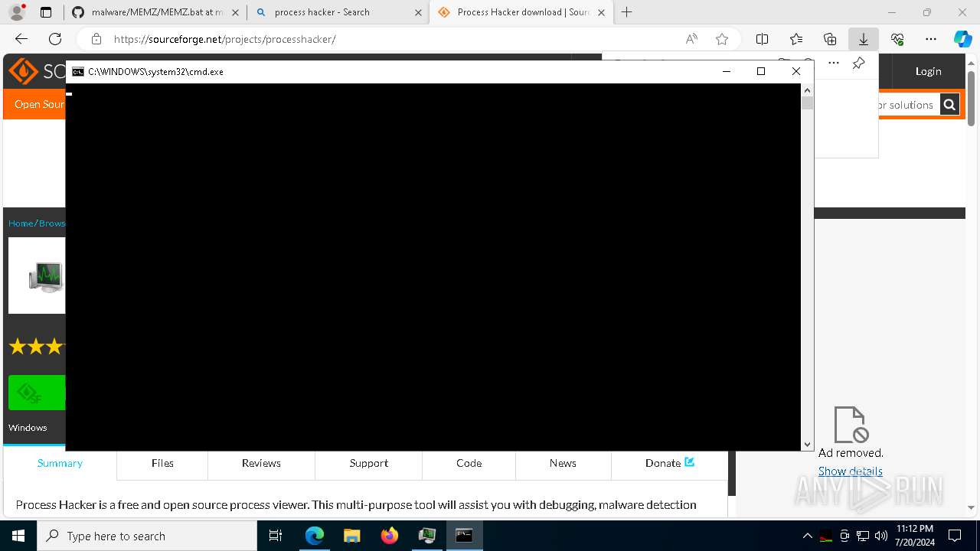Image resolution: width=980 pixels, height=551 pixels.
Task: Go back with the browser back arrow
Action: (x=21, y=39)
